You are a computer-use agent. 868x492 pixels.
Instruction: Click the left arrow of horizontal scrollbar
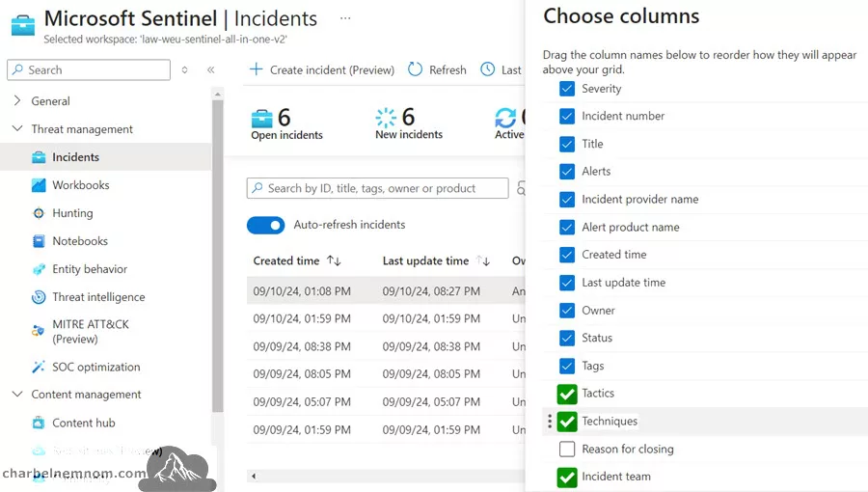pos(254,476)
